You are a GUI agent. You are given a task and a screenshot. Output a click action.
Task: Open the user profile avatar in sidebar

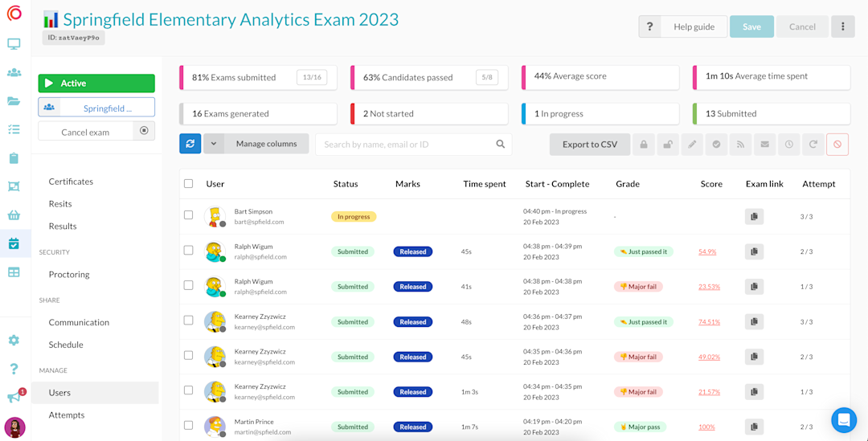(15, 427)
